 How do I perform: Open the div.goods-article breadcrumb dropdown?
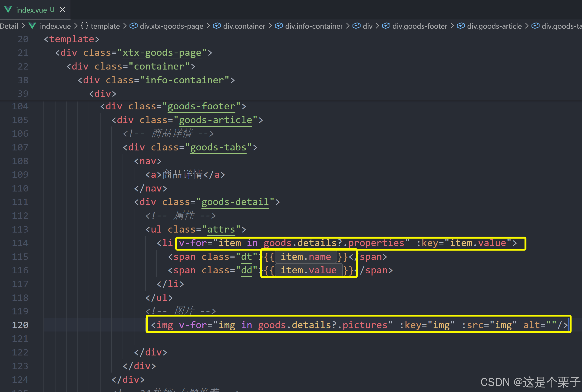494,26
